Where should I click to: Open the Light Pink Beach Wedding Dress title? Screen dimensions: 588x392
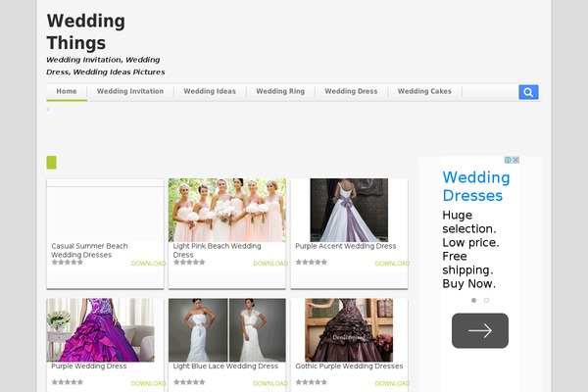pos(217,250)
